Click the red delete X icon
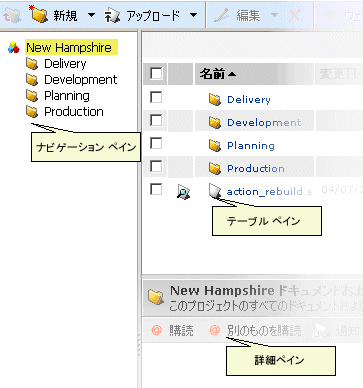363x388 pixels. (x=295, y=15)
